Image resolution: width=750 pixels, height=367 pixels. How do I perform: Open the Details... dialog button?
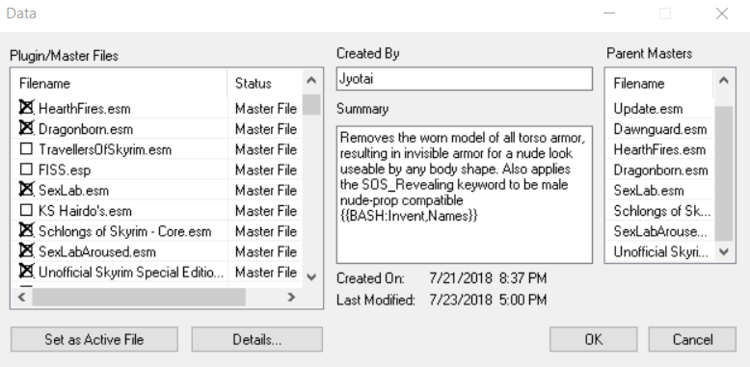click(x=257, y=339)
